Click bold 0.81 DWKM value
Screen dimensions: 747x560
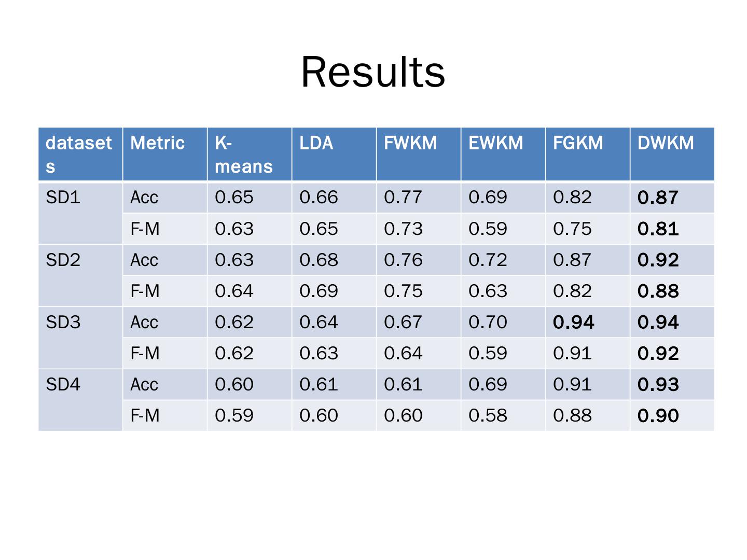(658, 229)
